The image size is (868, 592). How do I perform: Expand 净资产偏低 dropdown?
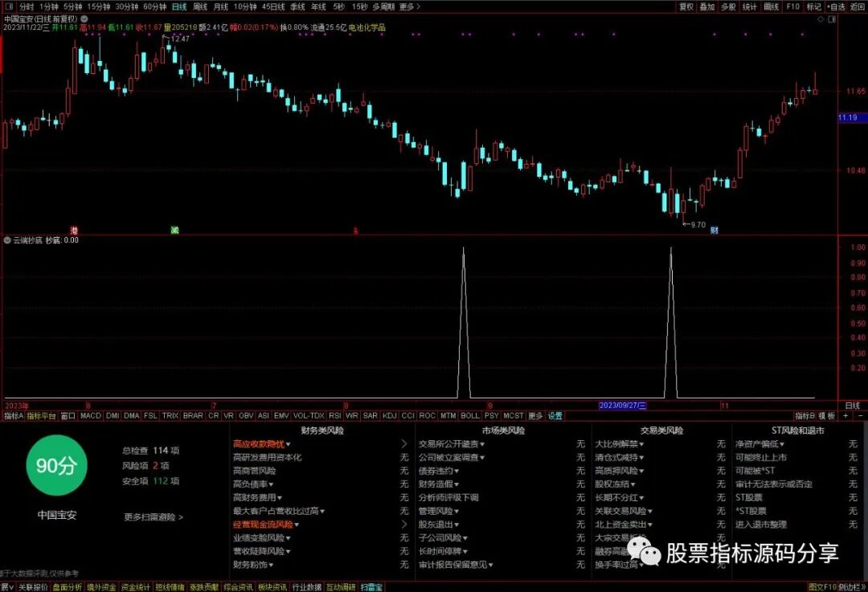point(759,443)
